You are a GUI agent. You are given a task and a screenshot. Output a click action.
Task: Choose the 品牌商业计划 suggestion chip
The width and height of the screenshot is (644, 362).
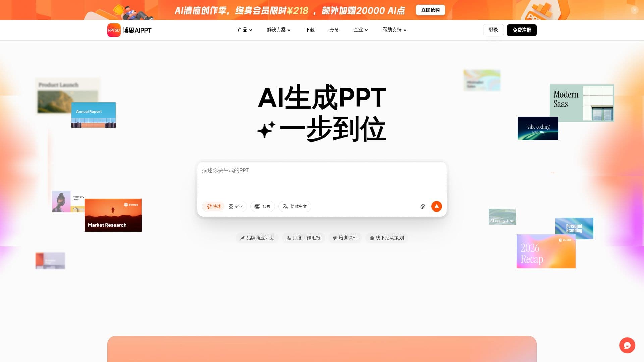click(257, 238)
